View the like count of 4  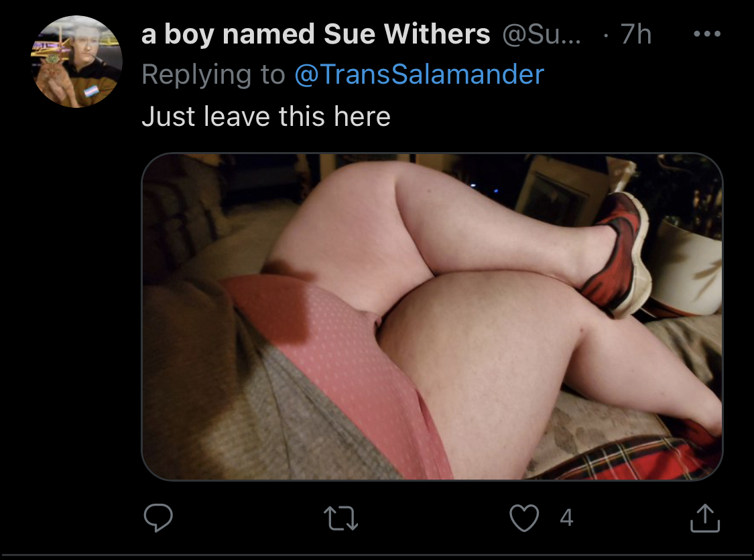566,518
